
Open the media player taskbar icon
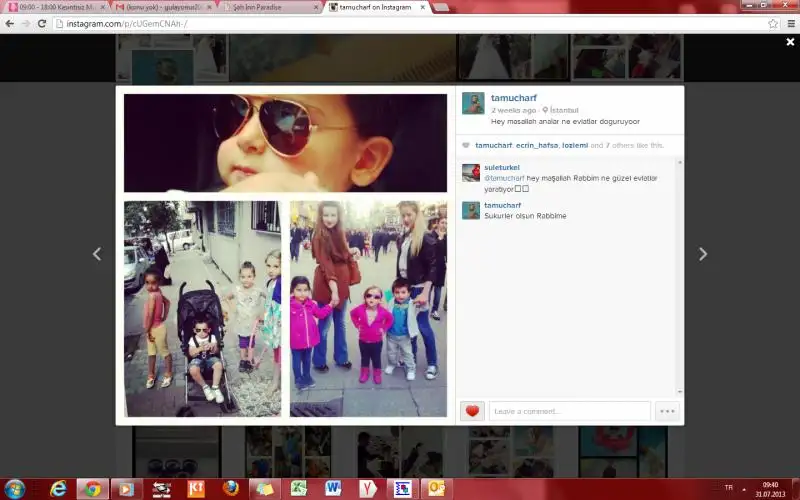pos(127,489)
